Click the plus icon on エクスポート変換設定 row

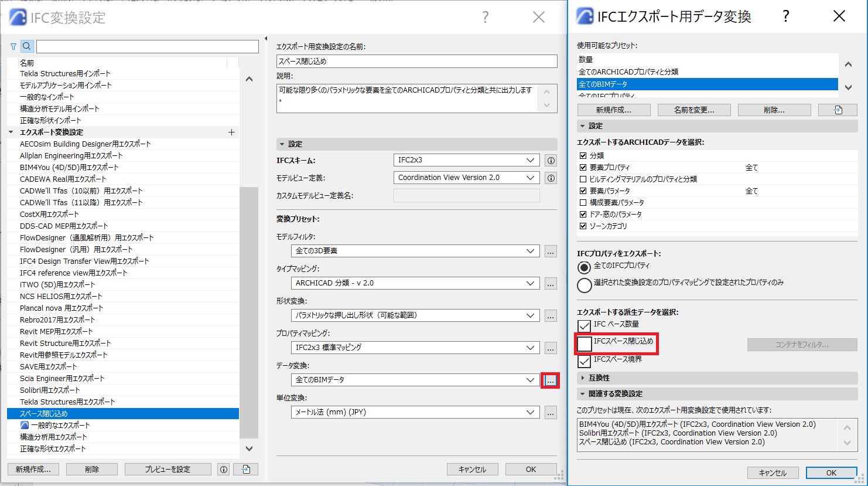pyautogui.click(x=231, y=132)
